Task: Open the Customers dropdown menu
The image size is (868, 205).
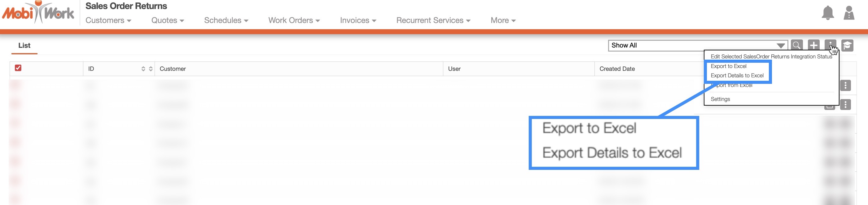Action: [x=108, y=20]
